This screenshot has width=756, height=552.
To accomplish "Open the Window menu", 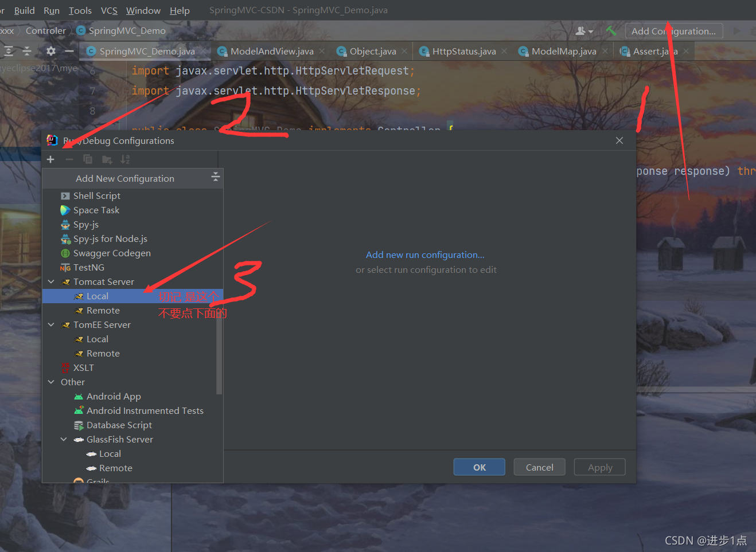I will [143, 10].
